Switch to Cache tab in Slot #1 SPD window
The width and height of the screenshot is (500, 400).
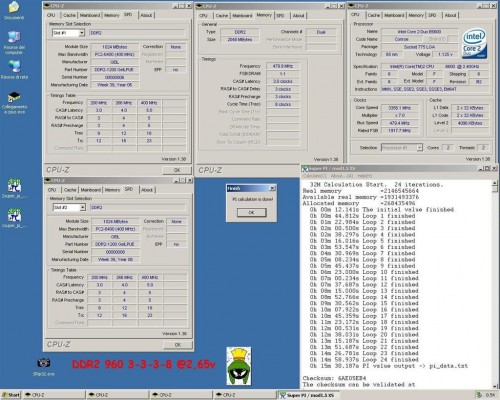69,15
